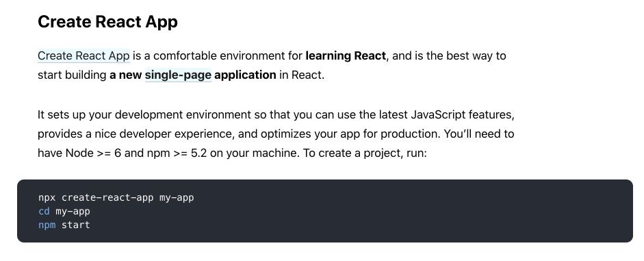Click the bold learning React text
Image resolution: width=644 pixels, height=261 pixels.
click(x=346, y=55)
